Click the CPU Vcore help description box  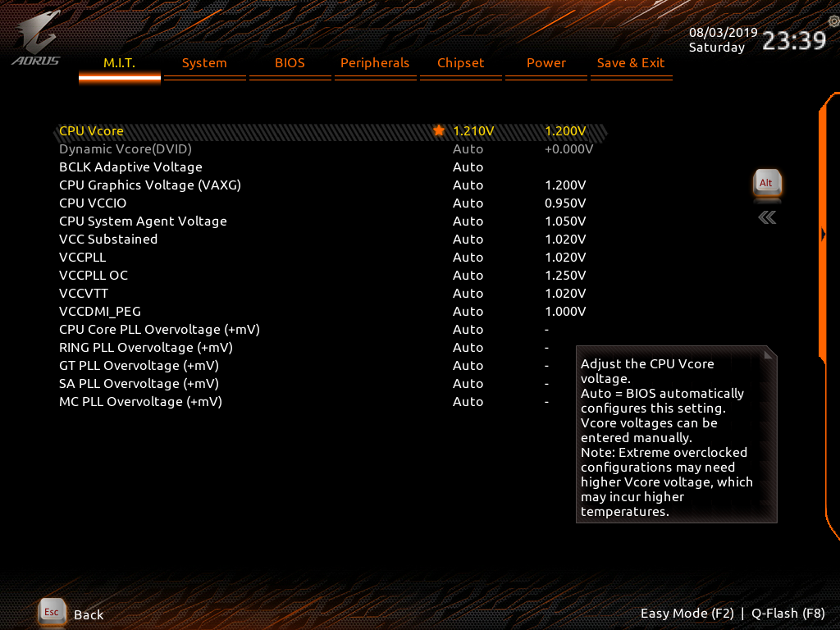(676, 435)
